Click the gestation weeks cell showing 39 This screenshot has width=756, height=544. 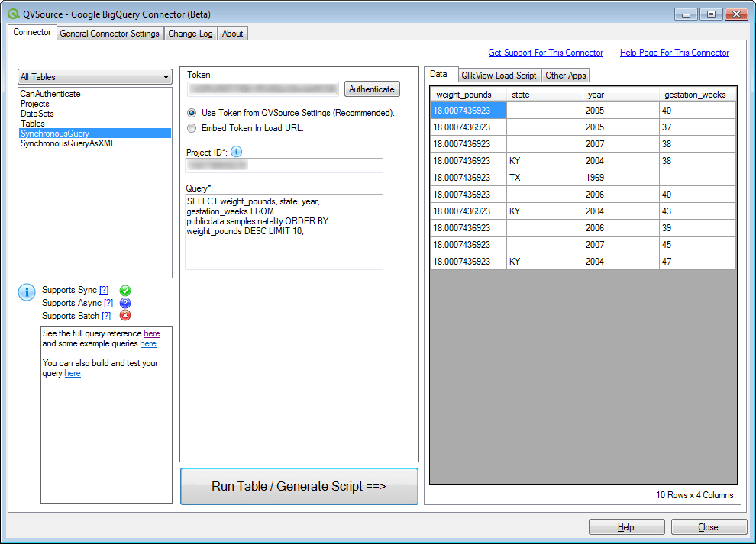click(698, 228)
